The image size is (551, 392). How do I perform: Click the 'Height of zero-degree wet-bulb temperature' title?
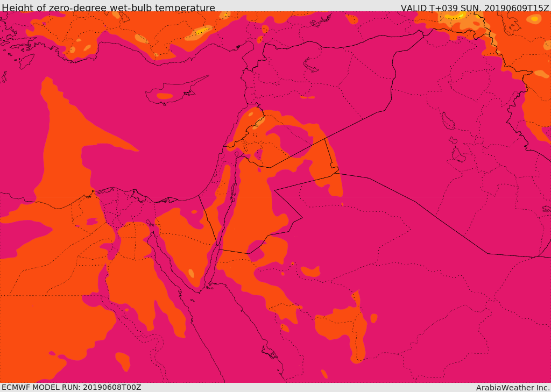(108, 8)
